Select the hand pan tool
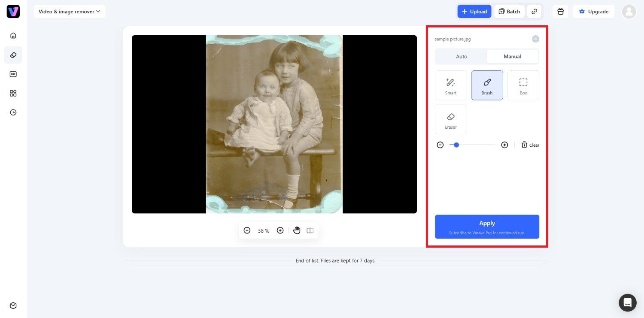Image resolution: width=644 pixels, height=318 pixels. [297, 230]
